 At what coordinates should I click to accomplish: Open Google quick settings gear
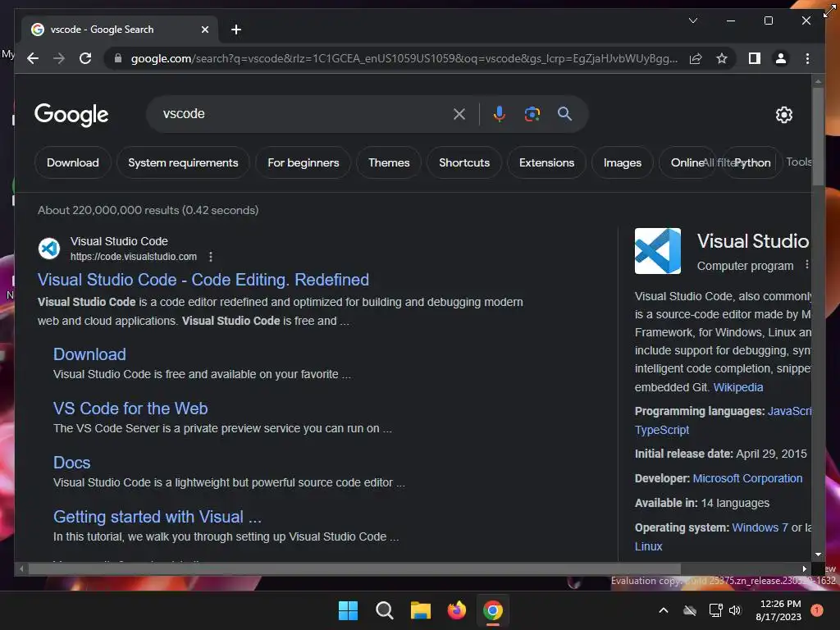(783, 115)
